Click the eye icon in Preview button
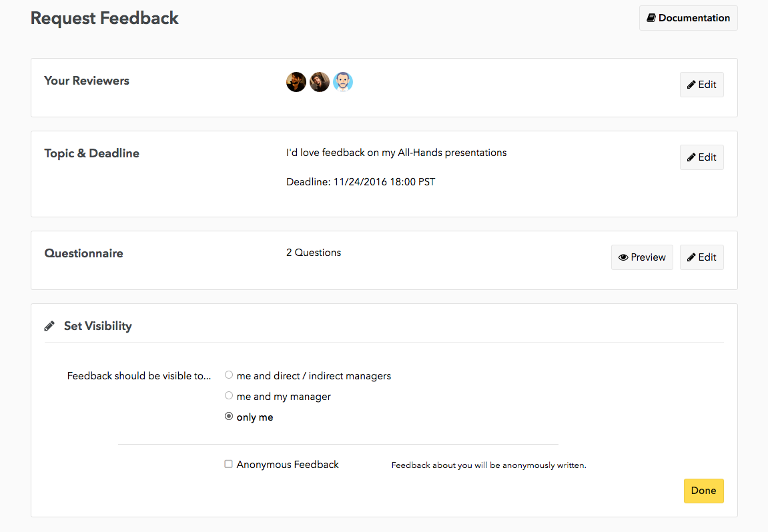This screenshot has width=768, height=532. click(x=623, y=257)
